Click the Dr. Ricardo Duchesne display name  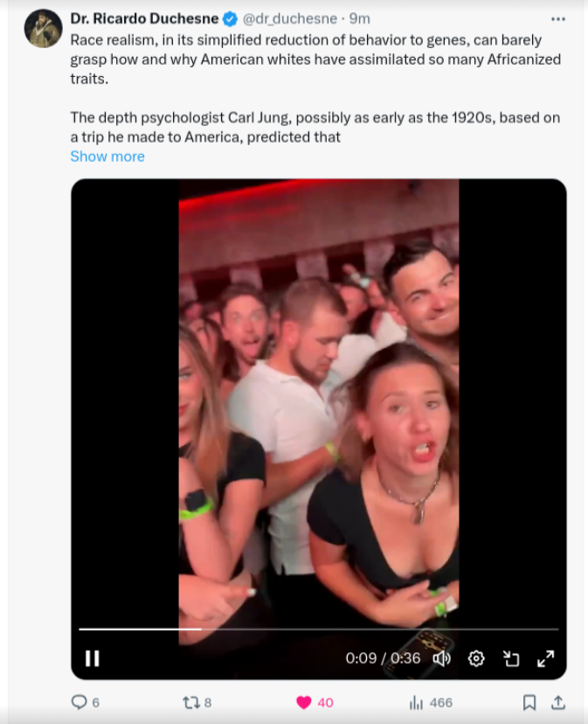click(x=144, y=19)
